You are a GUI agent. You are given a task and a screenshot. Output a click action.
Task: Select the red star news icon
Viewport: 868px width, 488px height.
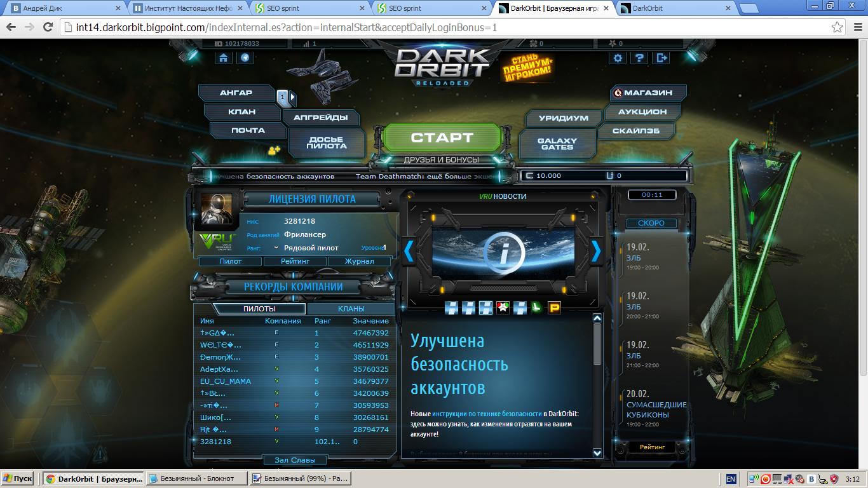coord(503,308)
